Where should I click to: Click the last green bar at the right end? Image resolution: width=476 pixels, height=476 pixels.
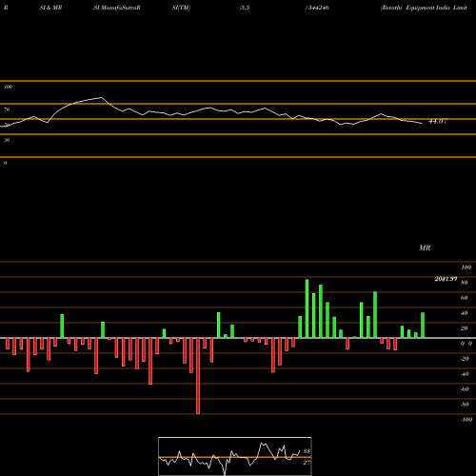423,326
